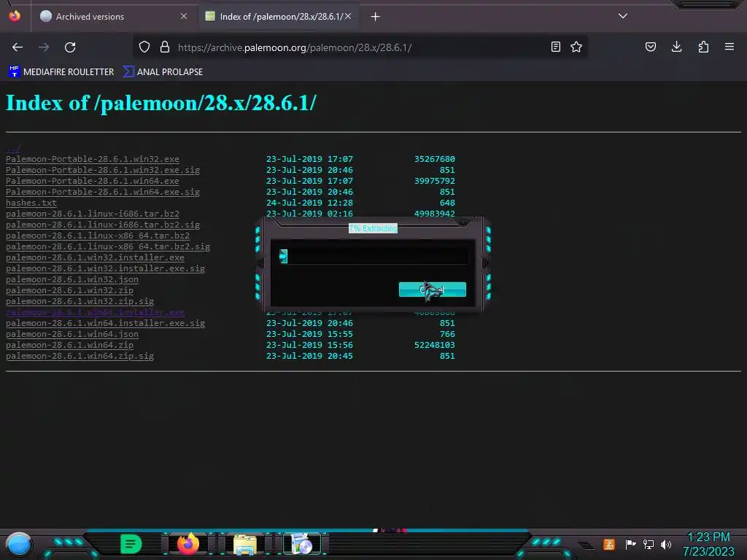The height and width of the screenshot is (560, 747).
Task: Open palemoon-28.6.1.win64.zip.sig link
Action: point(80,356)
